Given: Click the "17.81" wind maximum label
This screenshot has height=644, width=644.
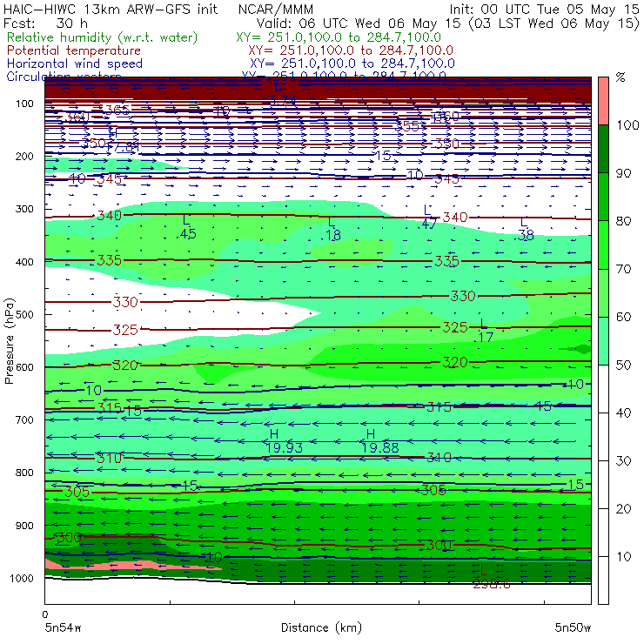Looking at the screenshot, I should [124, 147].
